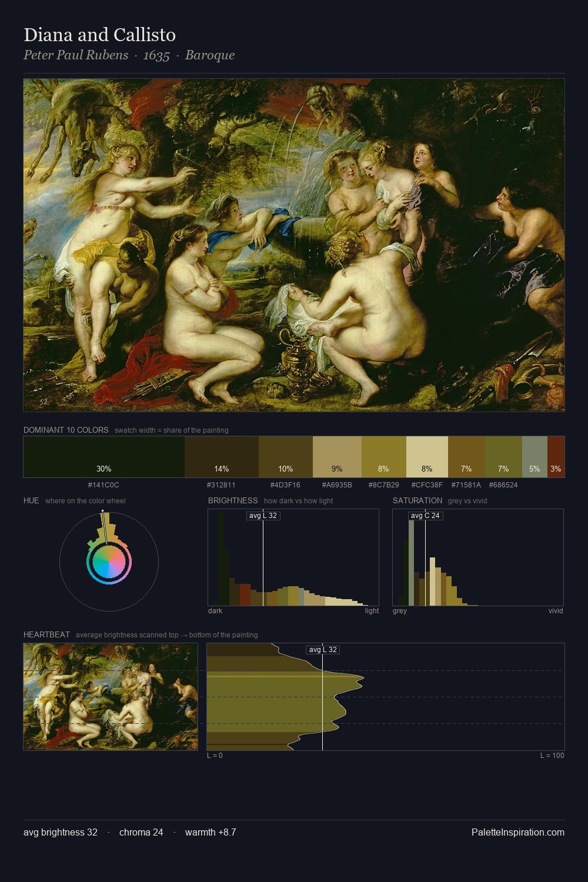Viewport: 588px width, 882px height.
Task: Select the #8C7B29 hex label
Action: 383,485
